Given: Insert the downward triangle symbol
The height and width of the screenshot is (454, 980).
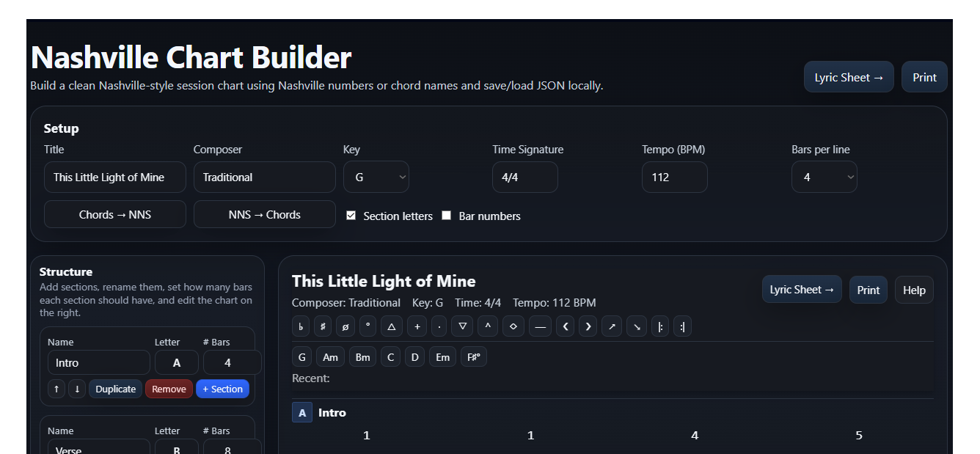Looking at the screenshot, I should point(462,326).
